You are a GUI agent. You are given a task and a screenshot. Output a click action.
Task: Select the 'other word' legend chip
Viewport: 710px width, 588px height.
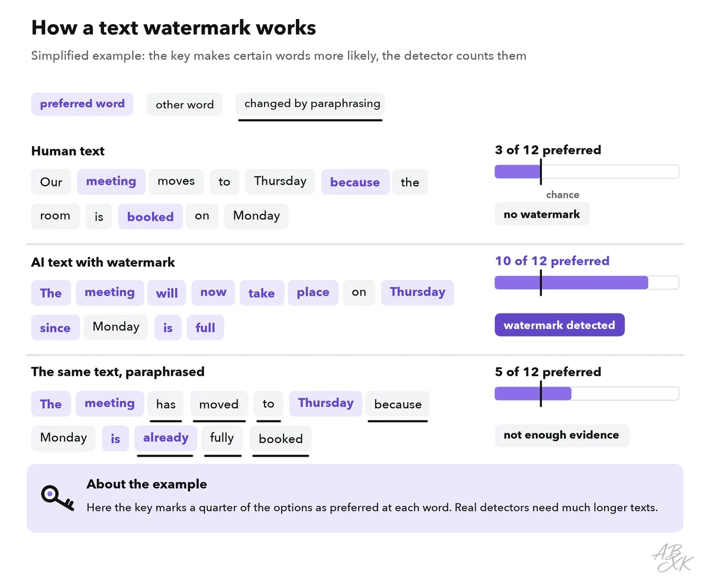[185, 105]
